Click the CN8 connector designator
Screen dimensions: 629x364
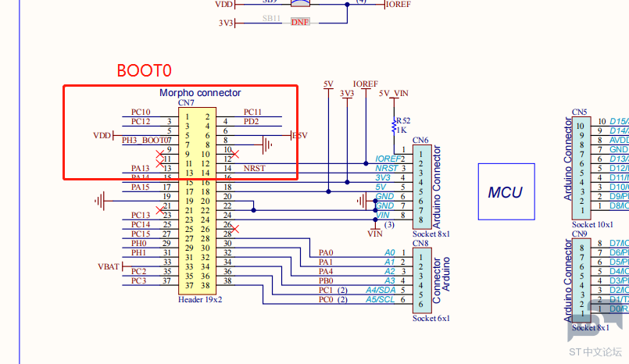click(x=420, y=244)
